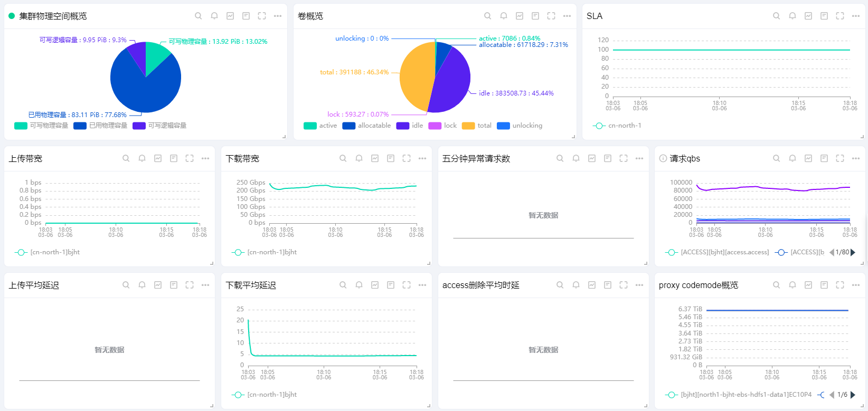Toggle total legend in 卷概览
The width and height of the screenshot is (868, 411).
[x=477, y=126]
